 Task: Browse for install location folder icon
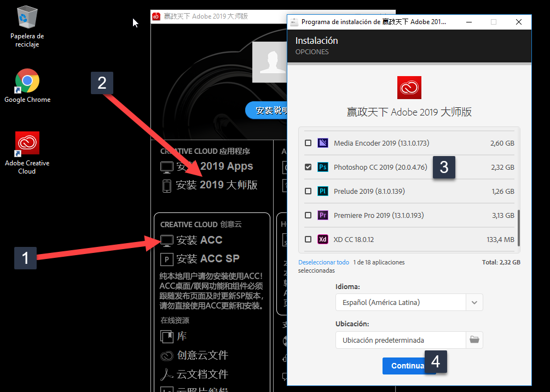click(474, 339)
